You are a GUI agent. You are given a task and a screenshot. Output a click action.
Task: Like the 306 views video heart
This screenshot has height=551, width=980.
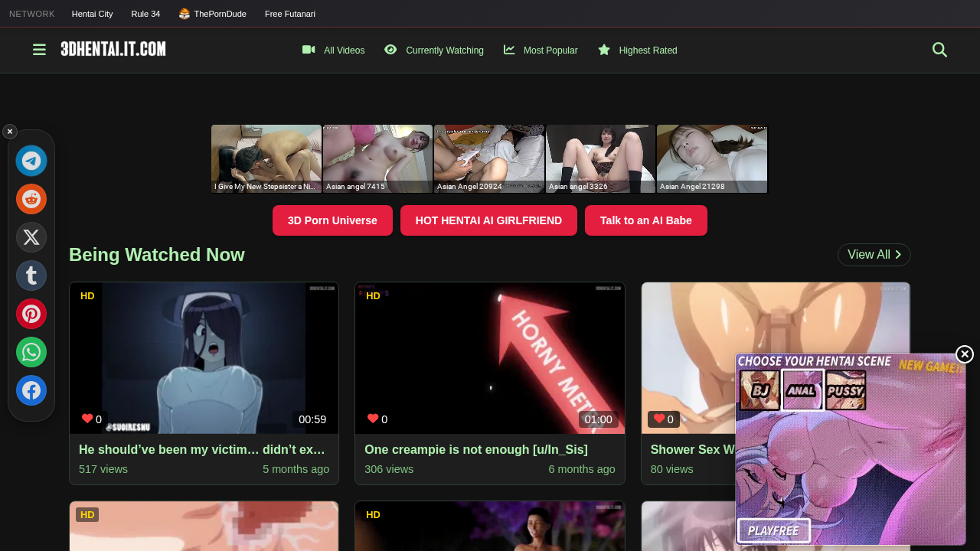373,419
